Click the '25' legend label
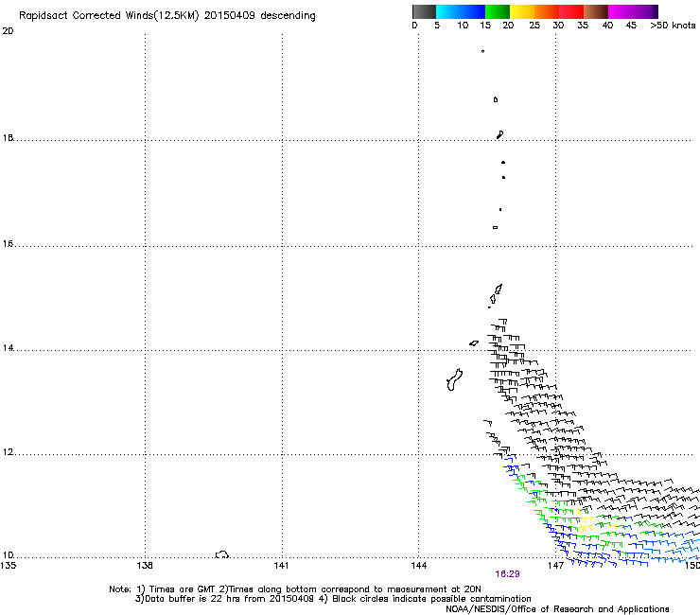This screenshot has height=615, width=700. coord(534,26)
